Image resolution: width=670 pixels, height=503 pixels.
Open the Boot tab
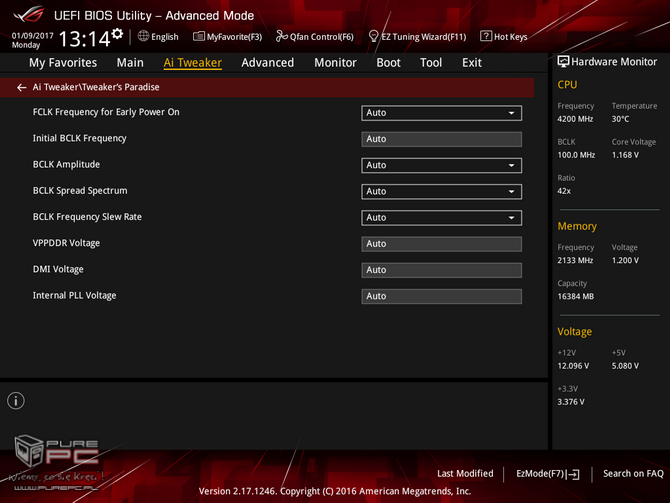tap(388, 63)
